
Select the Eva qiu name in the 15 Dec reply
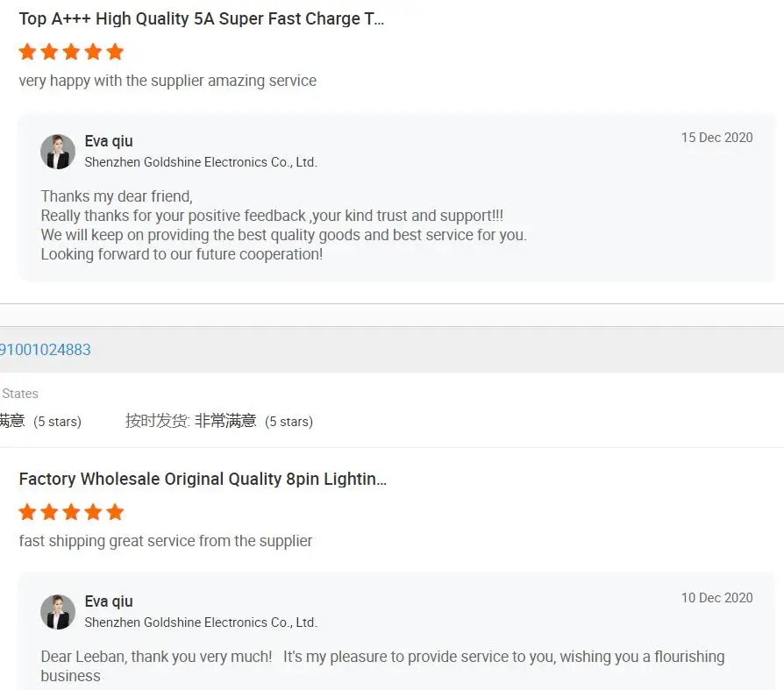[109, 141]
